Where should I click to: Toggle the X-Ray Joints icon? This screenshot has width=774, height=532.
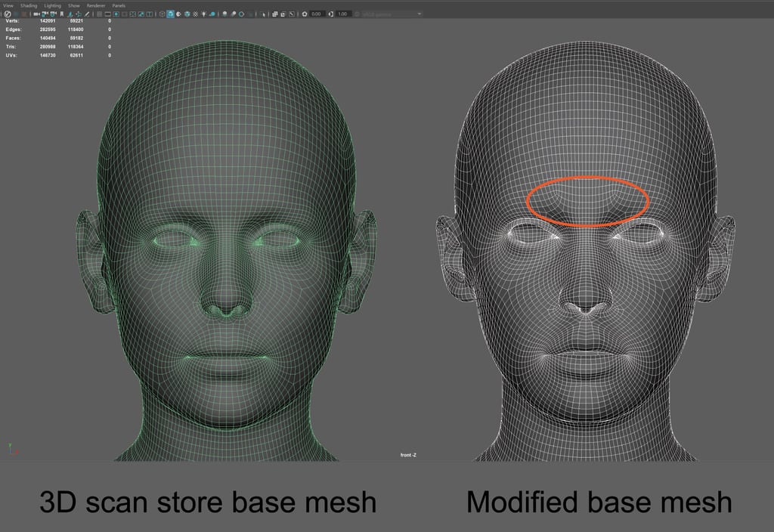pos(292,14)
